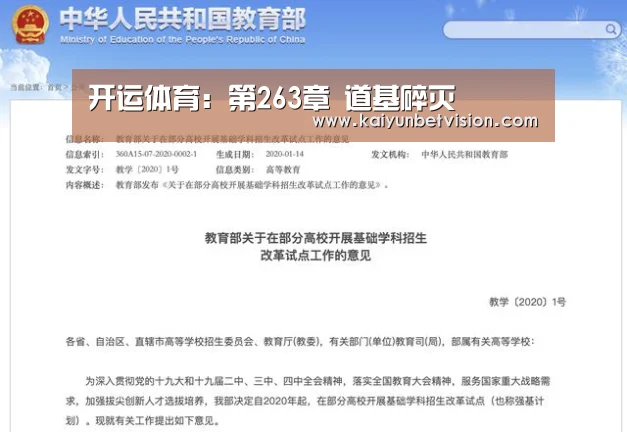
Task: Click the 发文机构 label
Action: pyautogui.click(x=390, y=154)
